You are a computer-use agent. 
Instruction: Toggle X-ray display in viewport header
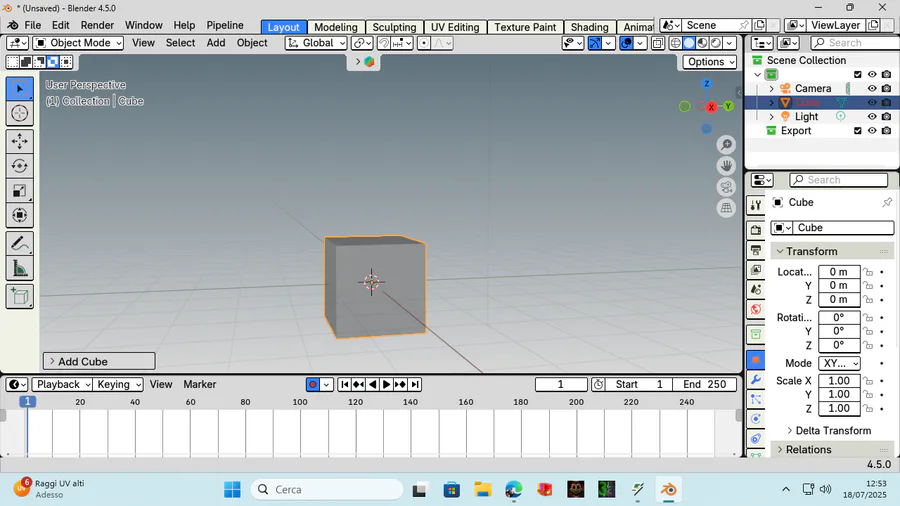coord(658,43)
